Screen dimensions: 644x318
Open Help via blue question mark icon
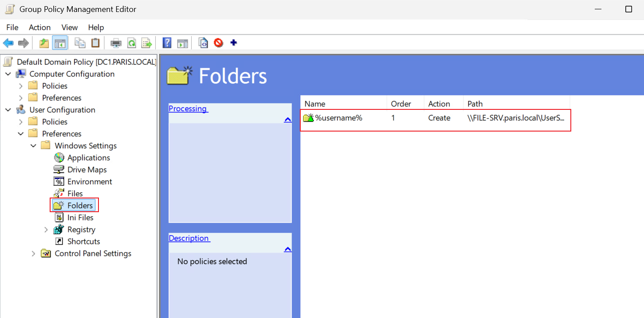pos(167,43)
